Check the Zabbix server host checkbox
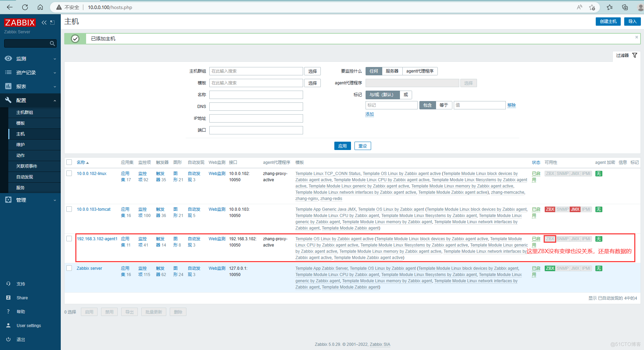644x350 pixels. 69,268
